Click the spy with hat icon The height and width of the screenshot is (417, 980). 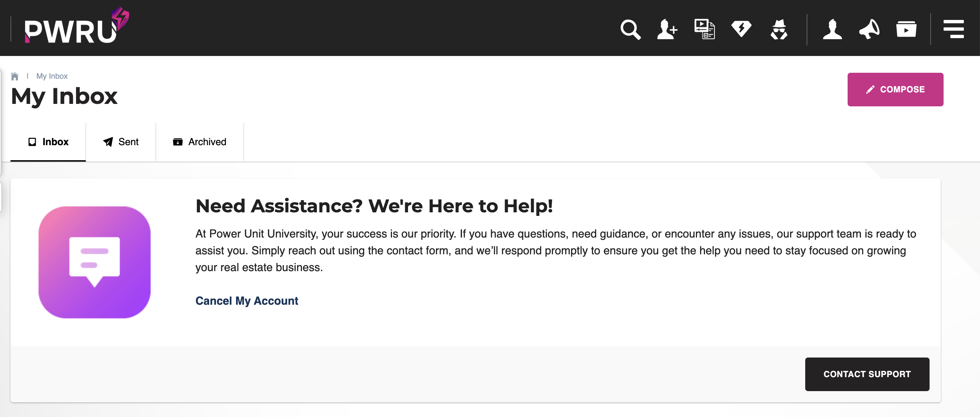pyautogui.click(x=779, y=29)
